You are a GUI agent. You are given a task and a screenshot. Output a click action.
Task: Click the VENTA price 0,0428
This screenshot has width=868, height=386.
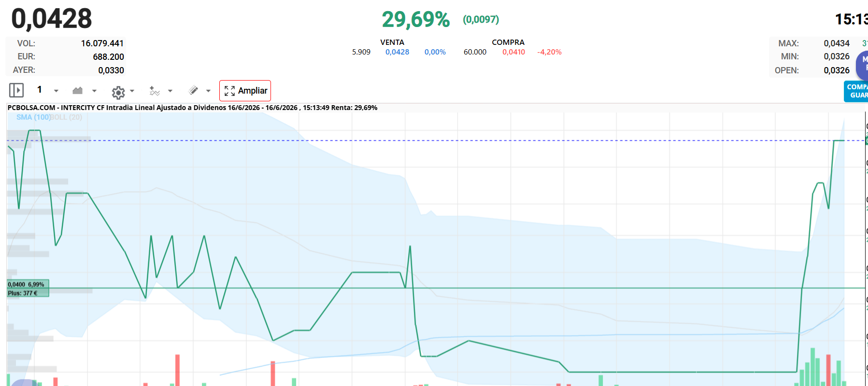tap(397, 52)
